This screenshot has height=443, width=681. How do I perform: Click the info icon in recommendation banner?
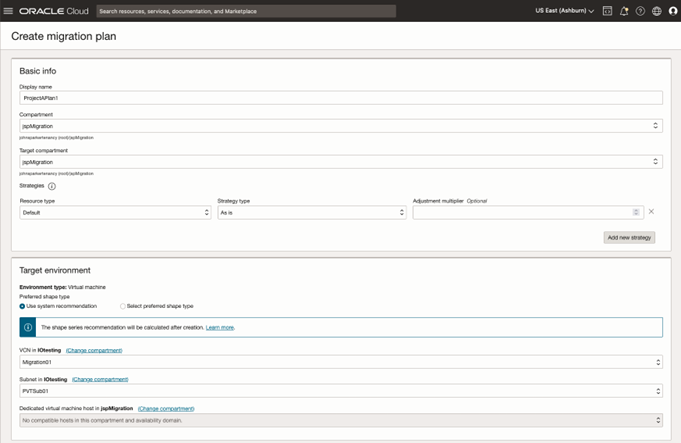(x=28, y=327)
